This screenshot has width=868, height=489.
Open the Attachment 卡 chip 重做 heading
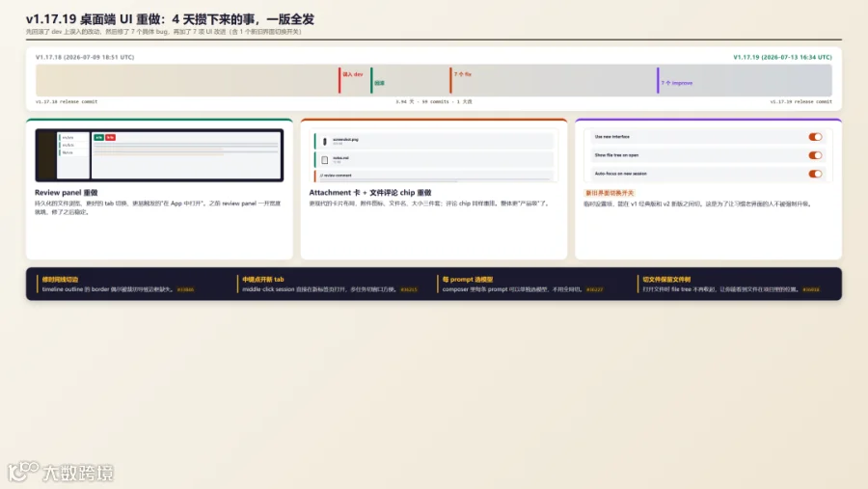(369, 193)
